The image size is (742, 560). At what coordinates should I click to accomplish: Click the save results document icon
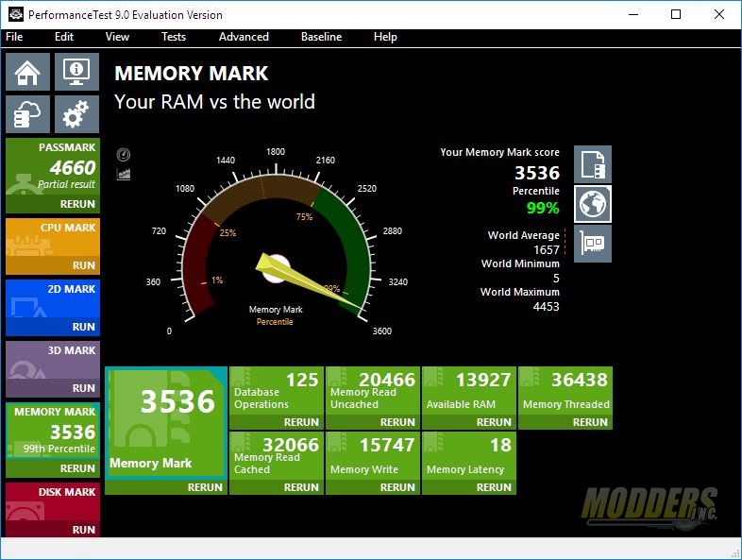tap(593, 164)
